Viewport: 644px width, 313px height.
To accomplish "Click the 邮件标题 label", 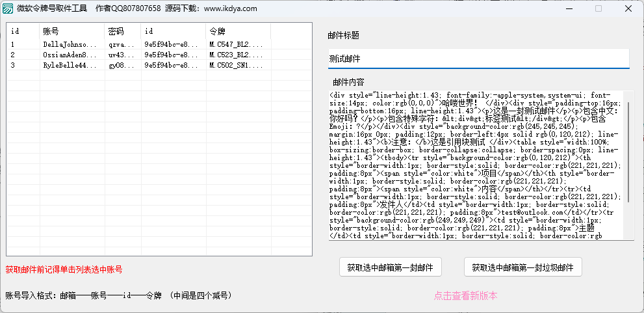I will point(343,36).
